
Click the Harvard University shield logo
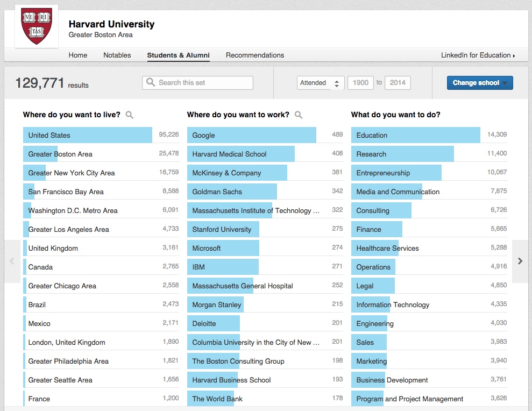pyautogui.click(x=36, y=26)
